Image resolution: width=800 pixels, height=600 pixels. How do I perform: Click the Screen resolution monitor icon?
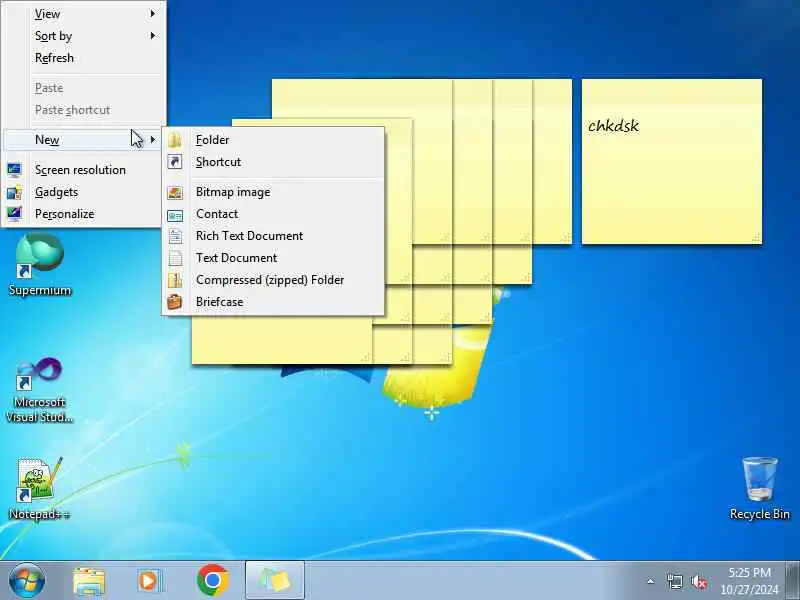(14, 170)
